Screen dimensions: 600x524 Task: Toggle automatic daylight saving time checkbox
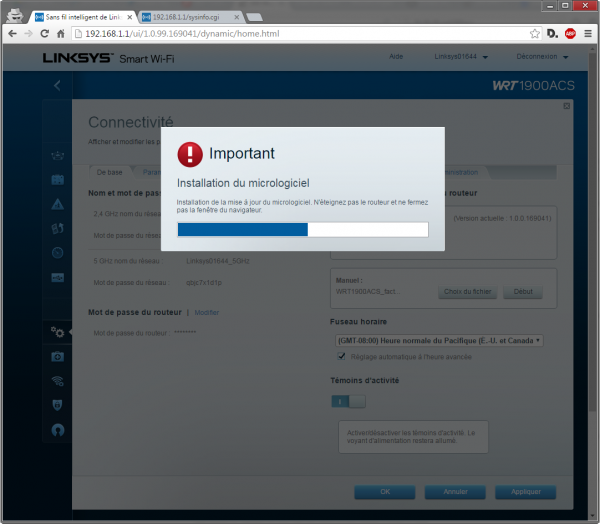342,355
